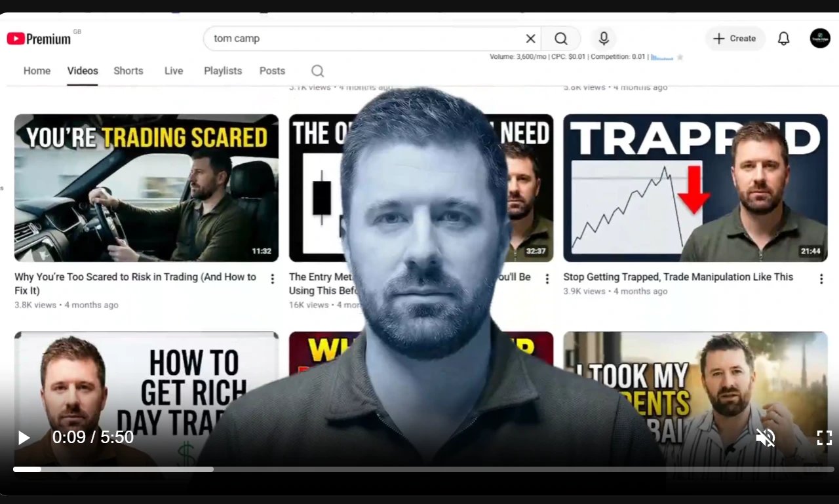Image resolution: width=839 pixels, height=504 pixels.
Task: Open notifications with the bell icon
Action: [783, 39]
